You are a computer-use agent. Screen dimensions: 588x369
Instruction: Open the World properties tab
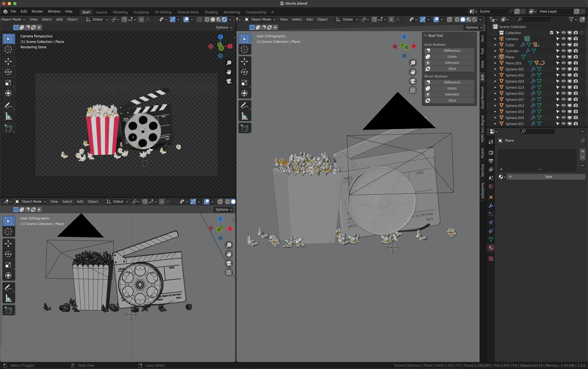click(x=491, y=186)
